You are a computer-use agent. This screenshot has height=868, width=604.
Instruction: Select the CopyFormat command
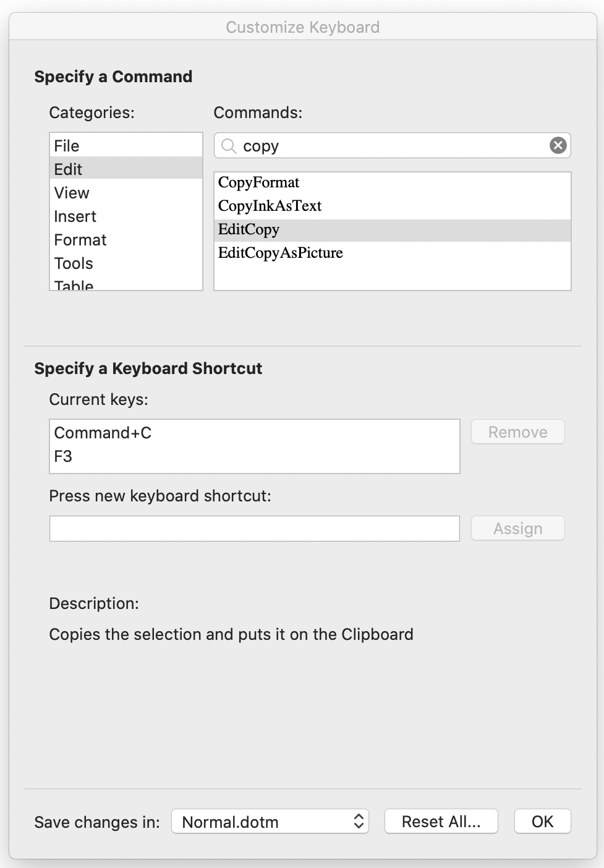[393, 182]
